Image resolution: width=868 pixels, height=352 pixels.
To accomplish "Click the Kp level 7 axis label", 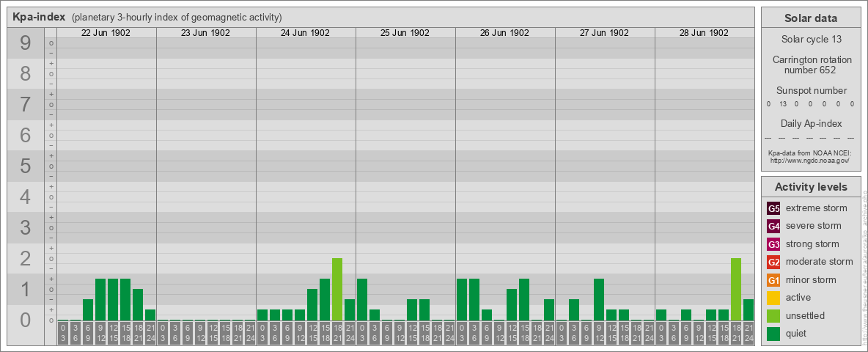I will (26, 105).
